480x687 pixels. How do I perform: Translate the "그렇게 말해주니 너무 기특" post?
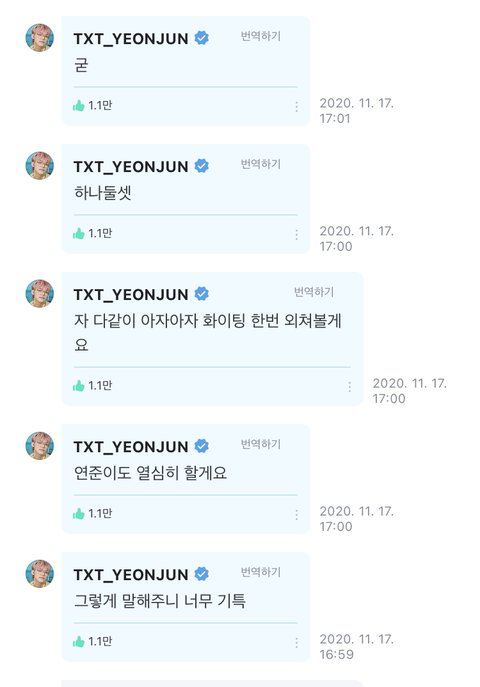coord(261,572)
